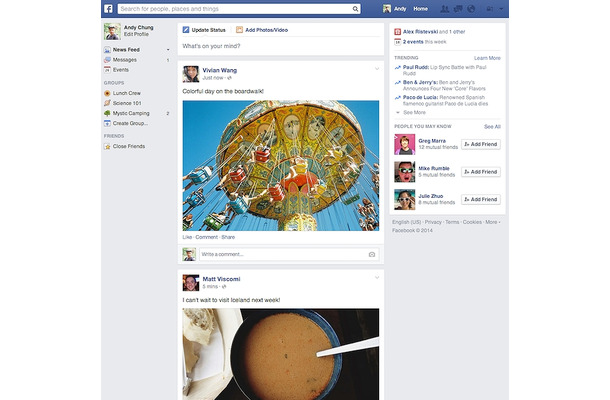Go to Home in top bar
This screenshot has width=610, height=400.
421,9
